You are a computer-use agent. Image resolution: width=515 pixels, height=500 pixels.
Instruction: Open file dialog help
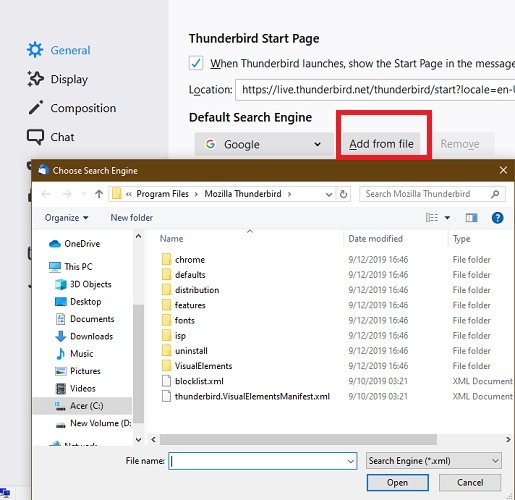(497, 218)
